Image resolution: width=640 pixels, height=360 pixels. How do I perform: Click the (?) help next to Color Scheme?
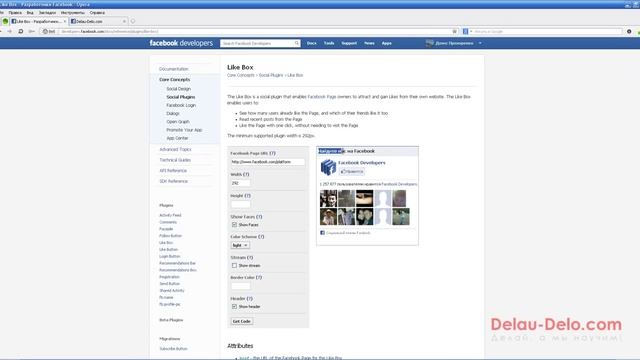(261, 237)
